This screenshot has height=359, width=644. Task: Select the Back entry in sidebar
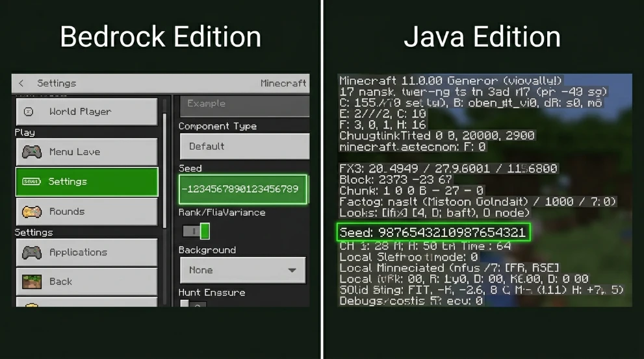click(x=86, y=282)
